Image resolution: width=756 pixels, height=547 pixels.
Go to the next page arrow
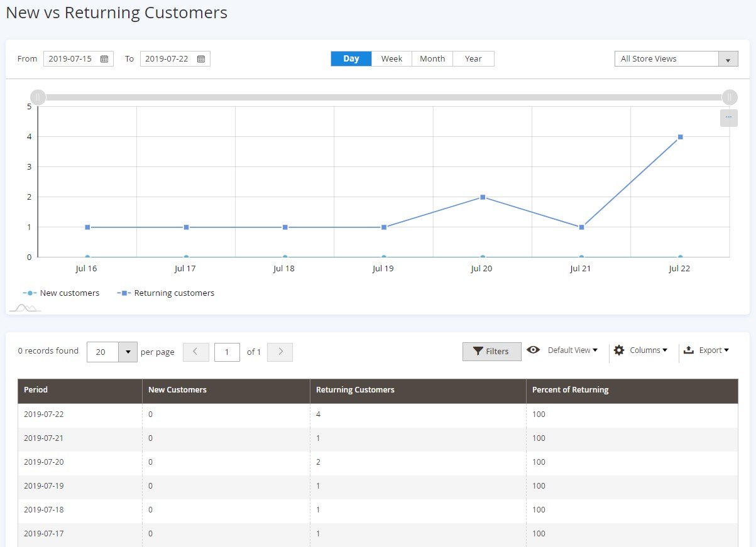point(280,352)
